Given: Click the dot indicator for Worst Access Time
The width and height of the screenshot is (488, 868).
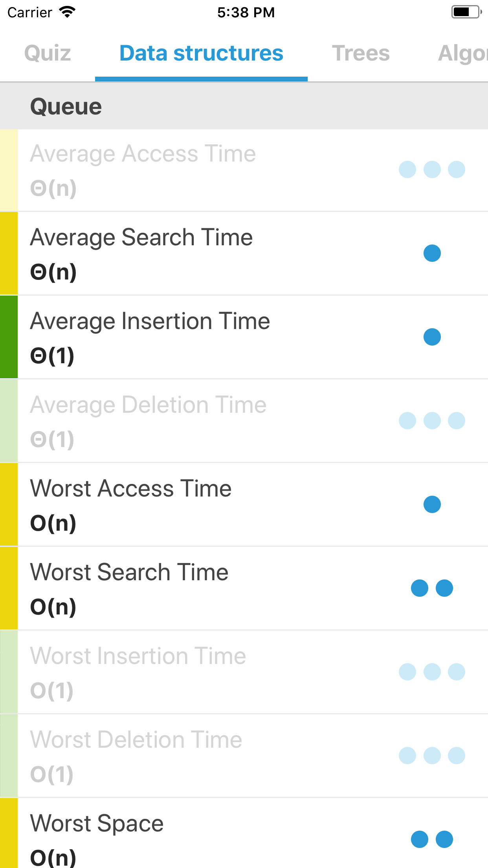Looking at the screenshot, I should coord(432,504).
